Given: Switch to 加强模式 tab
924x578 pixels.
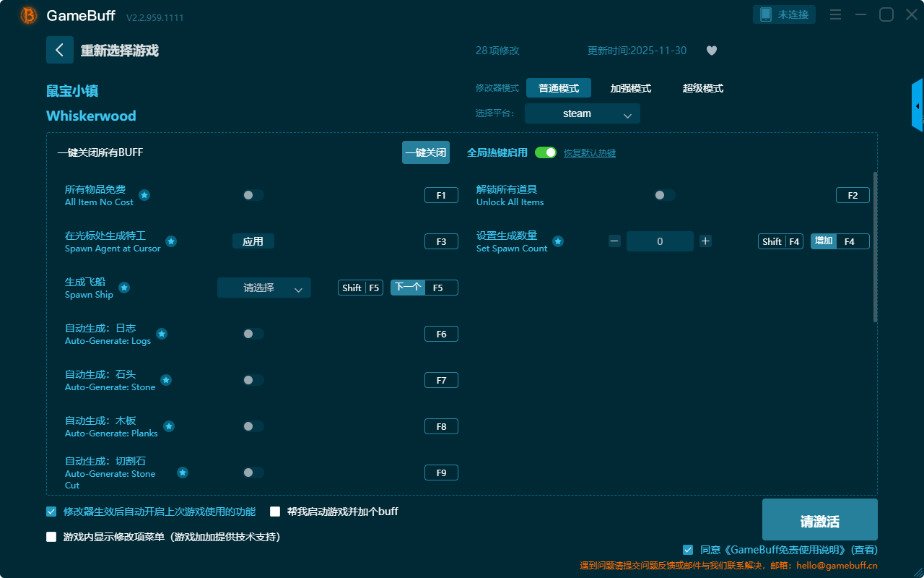Looking at the screenshot, I should [x=630, y=88].
